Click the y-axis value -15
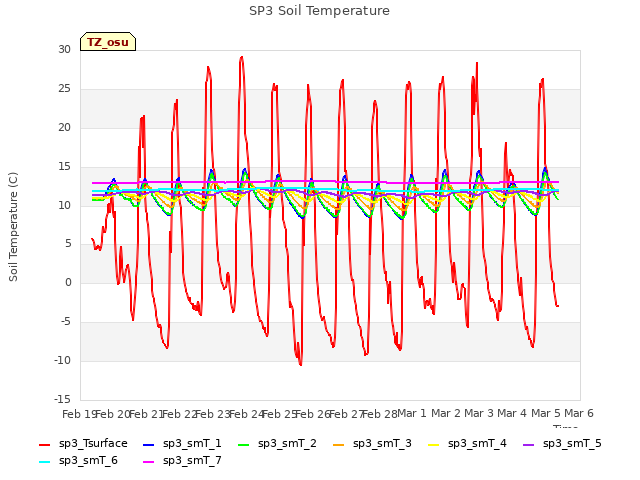 (x=62, y=399)
